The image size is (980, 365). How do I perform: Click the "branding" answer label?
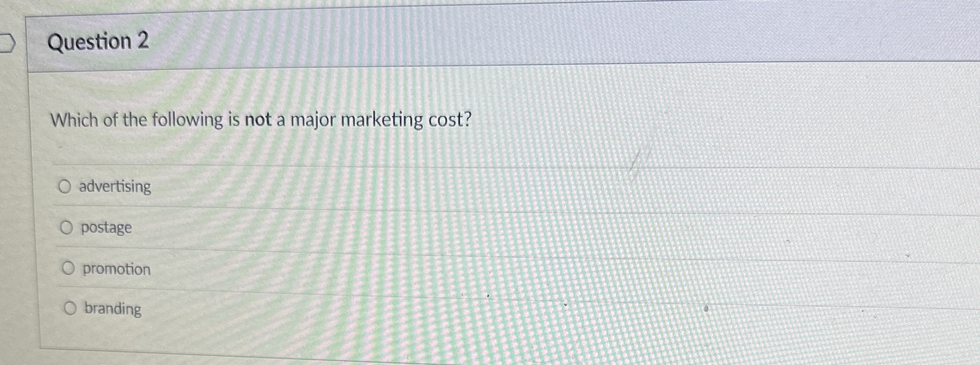[x=113, y=309]
